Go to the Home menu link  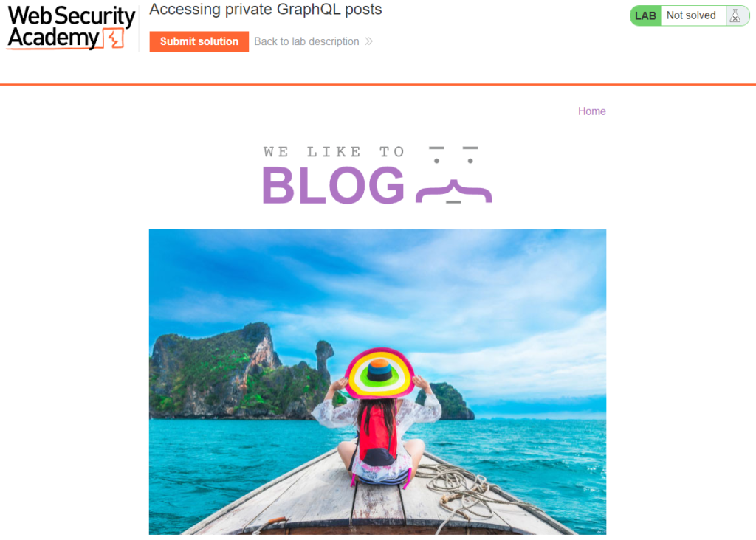click(591, 111)
